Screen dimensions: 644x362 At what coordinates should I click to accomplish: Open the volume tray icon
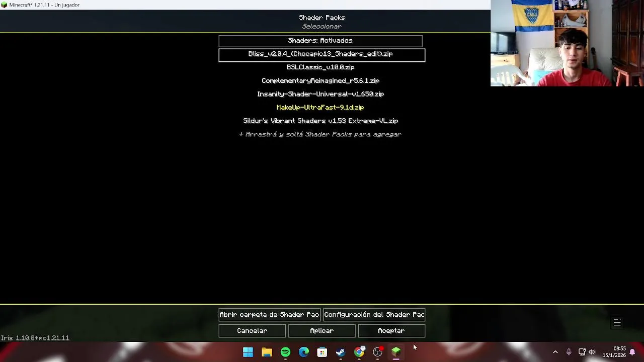(592, 352)
